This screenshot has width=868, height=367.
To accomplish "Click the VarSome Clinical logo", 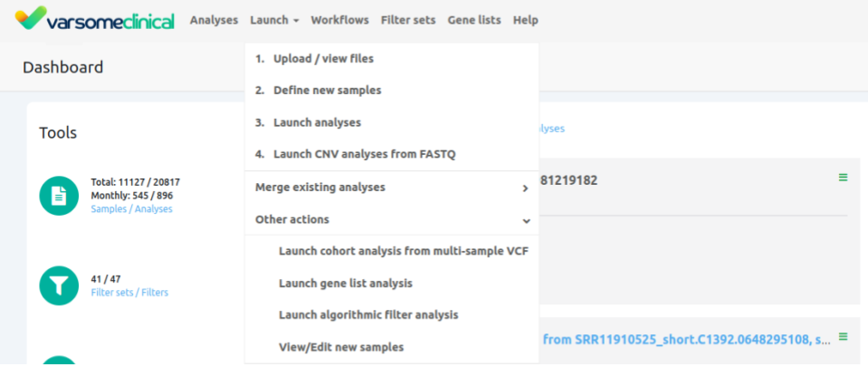I will click(94, 18).
